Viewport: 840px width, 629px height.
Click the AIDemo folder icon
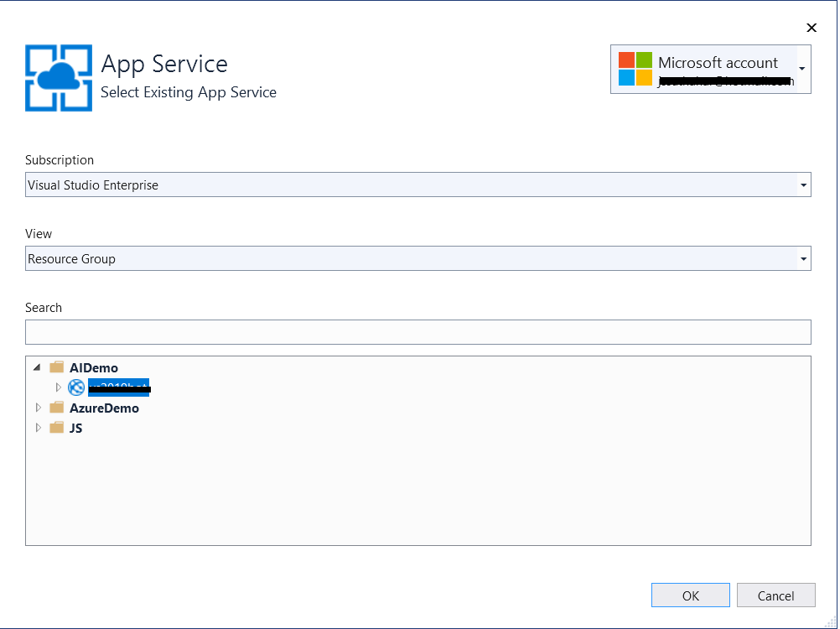pyautogui.click(x=57, y=367)
